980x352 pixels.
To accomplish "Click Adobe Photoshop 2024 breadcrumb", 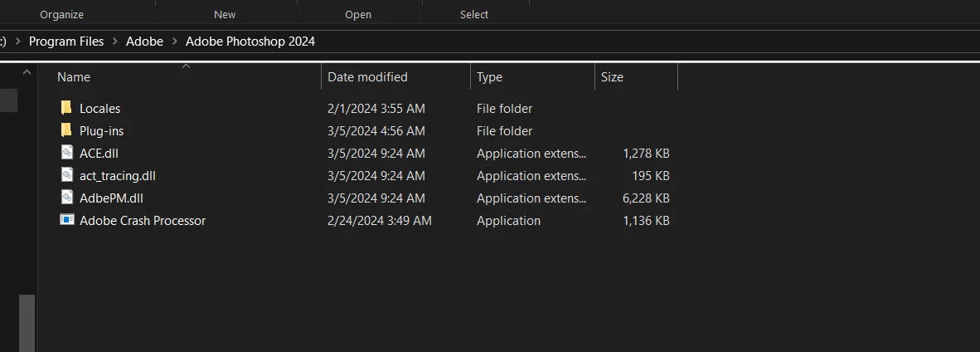I will pos(250,42).
